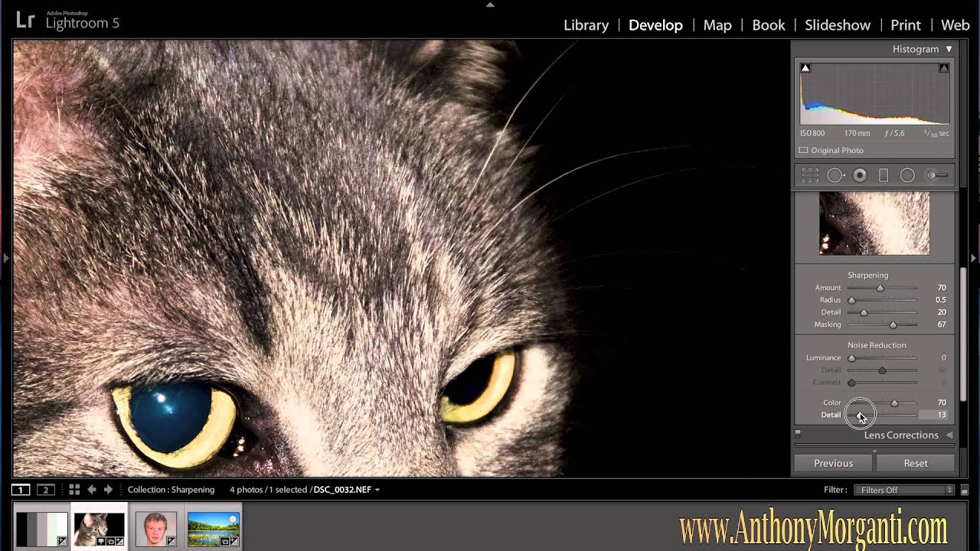This screenshot has height=551, width=980.
Task: Adjust the Noise Reduction Color slider
Action: click(894, 403)
